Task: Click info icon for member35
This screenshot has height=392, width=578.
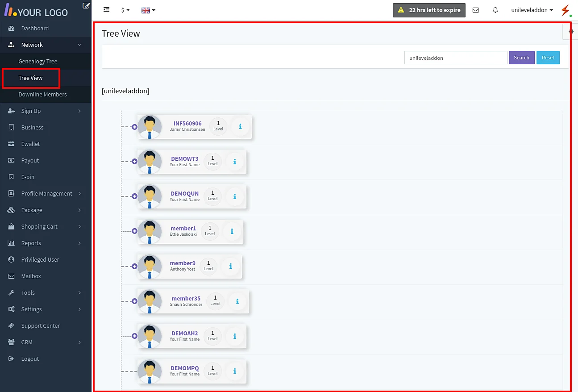Action: tap(237, 301)
